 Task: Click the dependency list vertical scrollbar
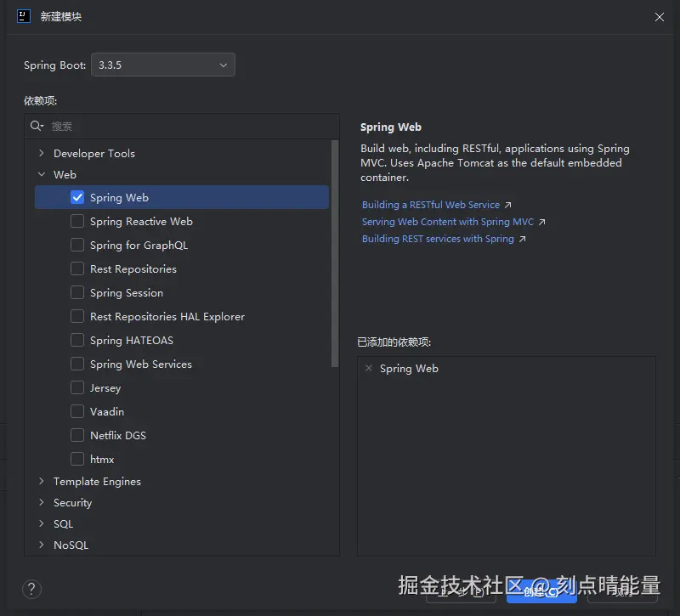pos(334,253)
